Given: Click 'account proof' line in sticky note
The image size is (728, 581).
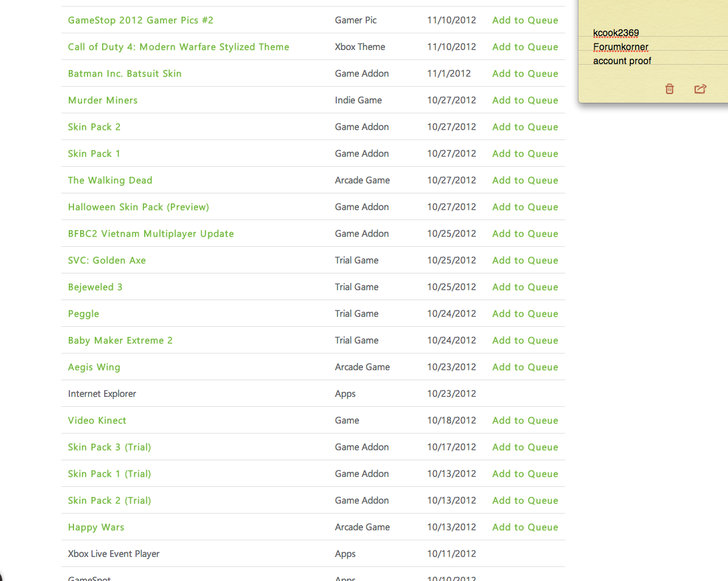Looking at the screenshot, I should point(622,61).
